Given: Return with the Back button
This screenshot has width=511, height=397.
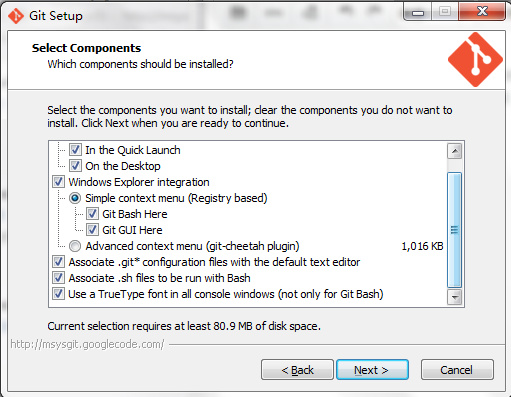Looking at the screenshot, I should (297, 370).
